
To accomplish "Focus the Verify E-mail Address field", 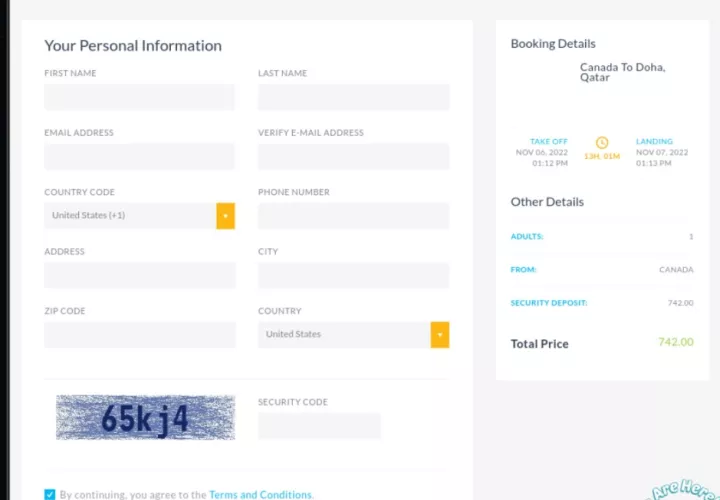I will point(354,157).
